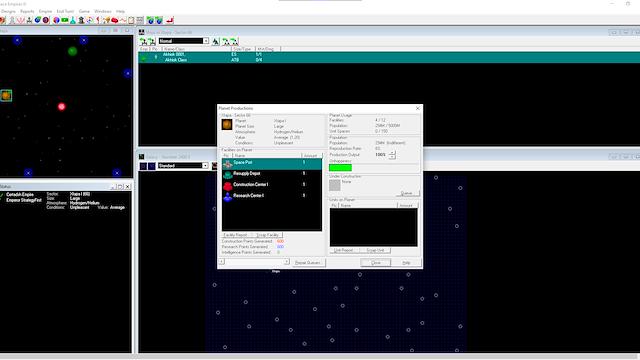
Task: Click the first green-blue globe toolbar icon
Action: (x=150, y=20)
